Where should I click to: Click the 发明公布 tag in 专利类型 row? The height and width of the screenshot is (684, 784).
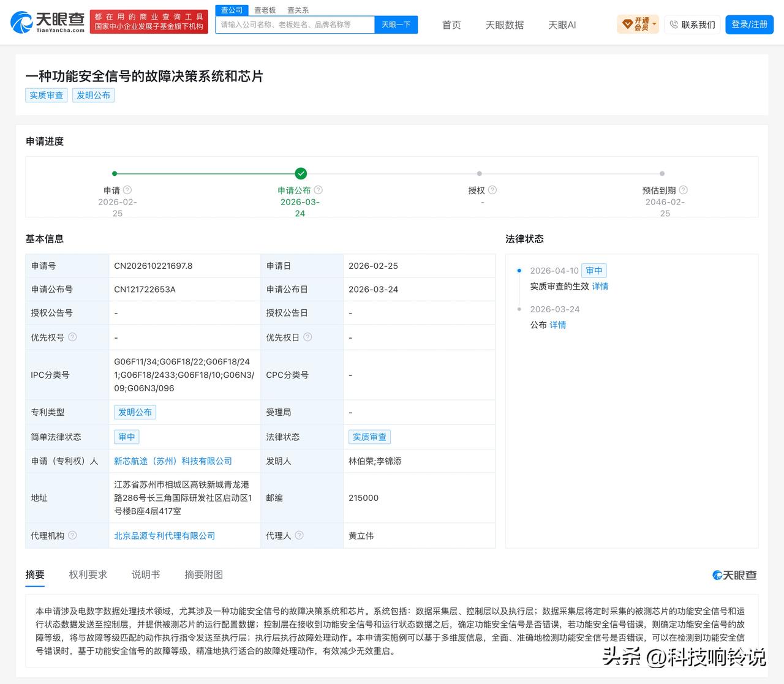[135, 412]
